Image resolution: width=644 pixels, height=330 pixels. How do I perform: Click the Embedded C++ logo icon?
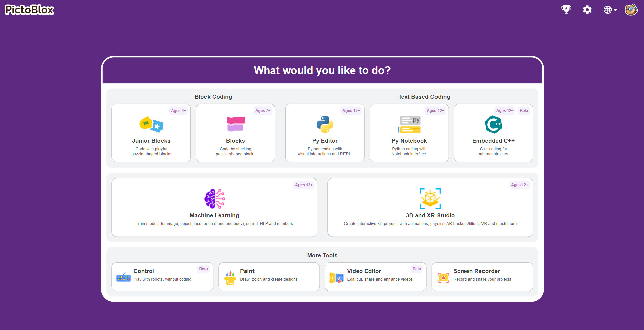pyautogui.click(x=494, y=125)
